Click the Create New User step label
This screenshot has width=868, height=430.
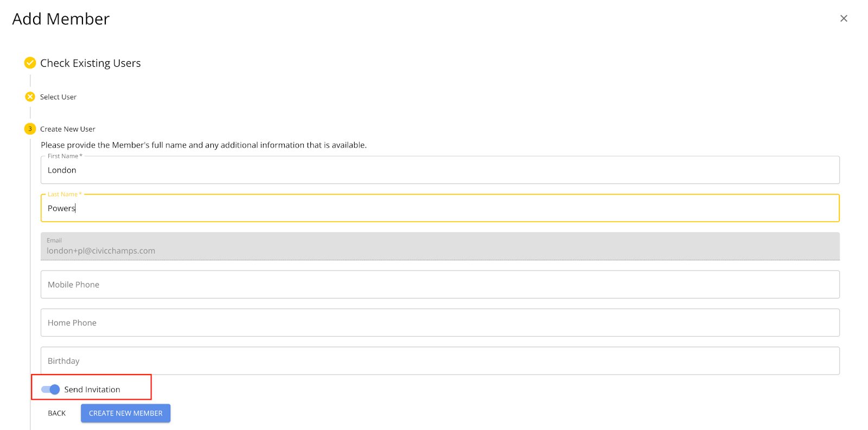pyautogui.click(x=68, y=129)
